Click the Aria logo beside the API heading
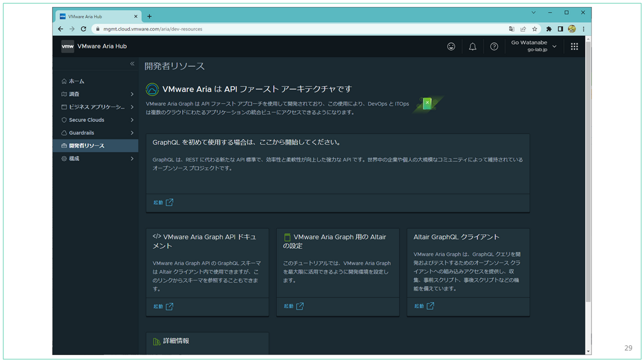The width and height of the screenshot is (644, 362). tap(152, 89)
